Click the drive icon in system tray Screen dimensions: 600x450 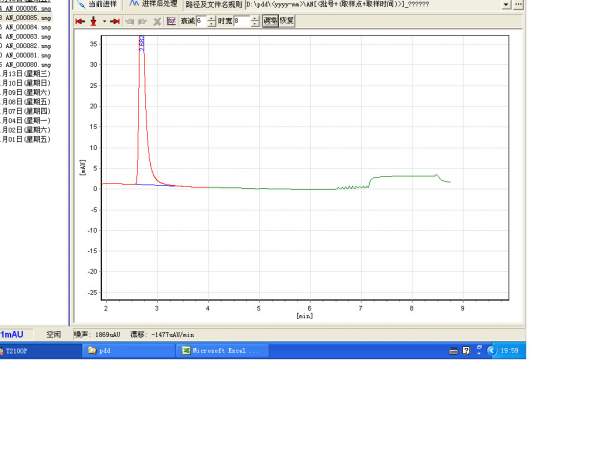(x=453, y=351)
